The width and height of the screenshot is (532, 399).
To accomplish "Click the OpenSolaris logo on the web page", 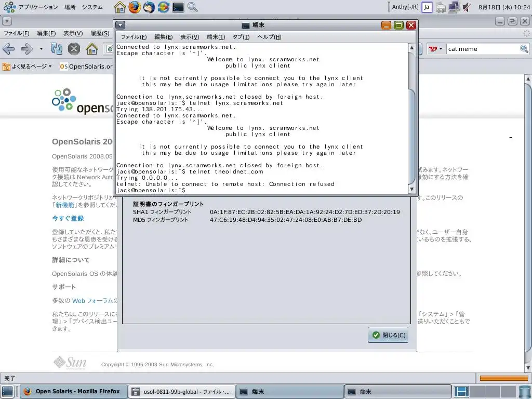I will (82, 101).
